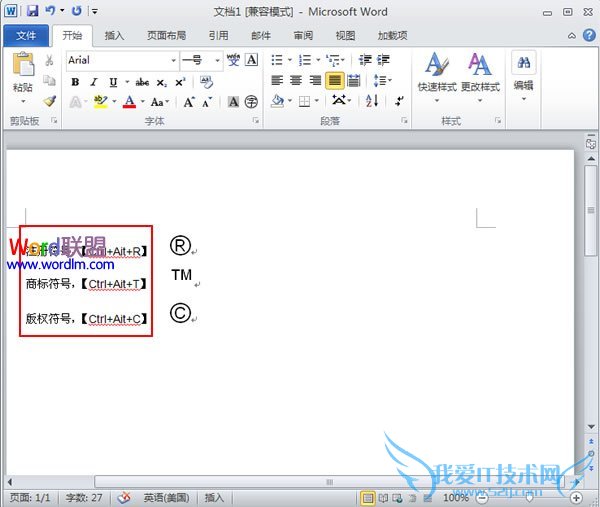Click the enclosed character icon
This screenshot has width=600, height=507.
click(x=251, y=102)
